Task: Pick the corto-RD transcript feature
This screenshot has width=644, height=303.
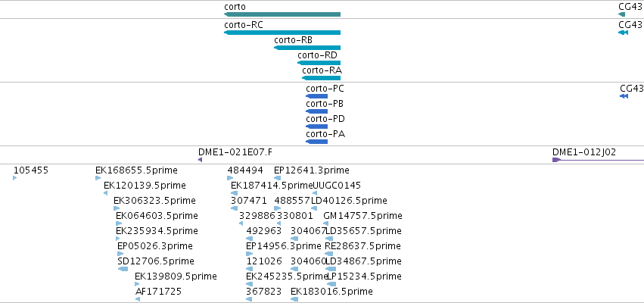Action: tap(319, 63)
